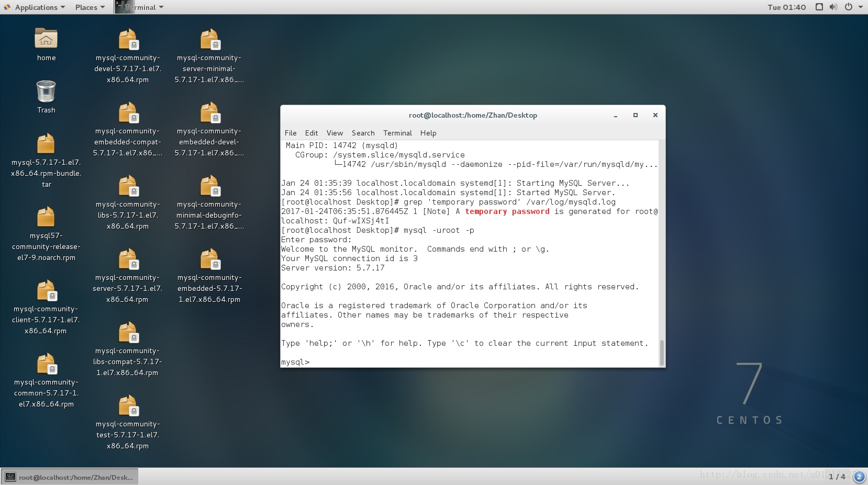
Task: Select mysql-community-server-minimal rpm icon
Action: point(209,39)
